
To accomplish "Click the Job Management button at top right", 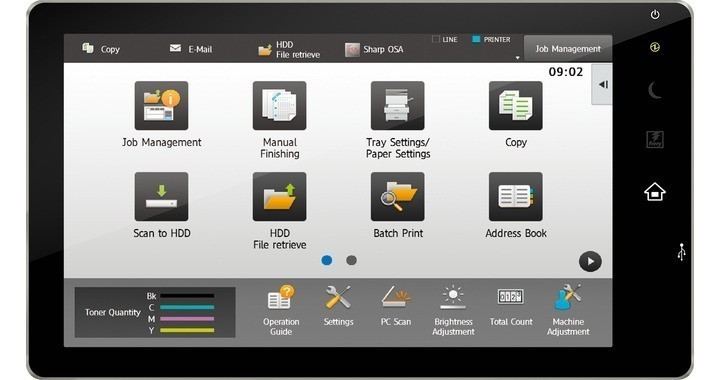I will point(568,49).
